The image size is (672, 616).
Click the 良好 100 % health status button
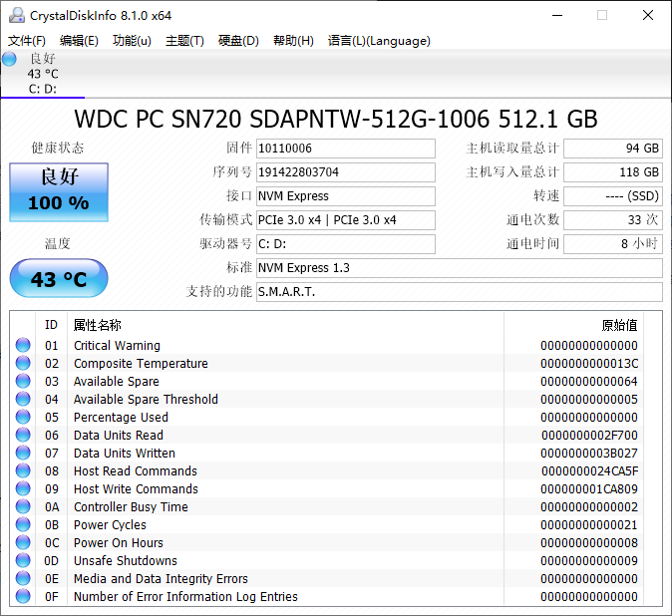(x=59, y=192)
